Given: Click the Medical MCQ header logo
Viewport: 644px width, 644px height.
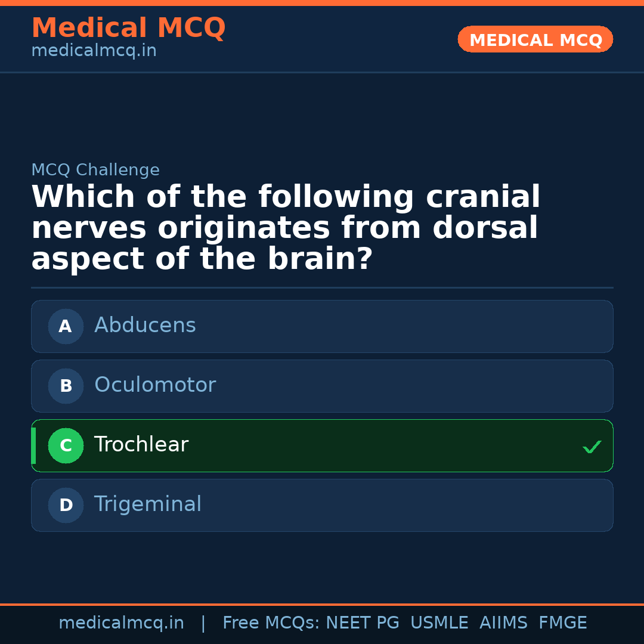Looking at the screenshot, I should pos(128,28).
